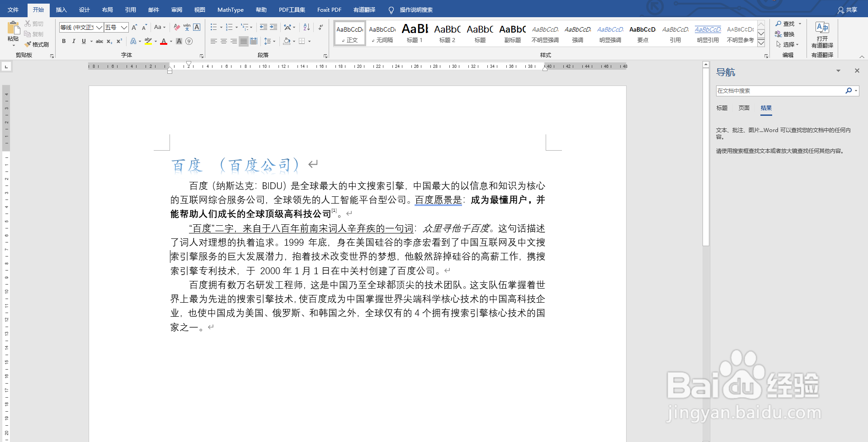Switch to the 审阅 (Review) tab

tap(177, 10)
